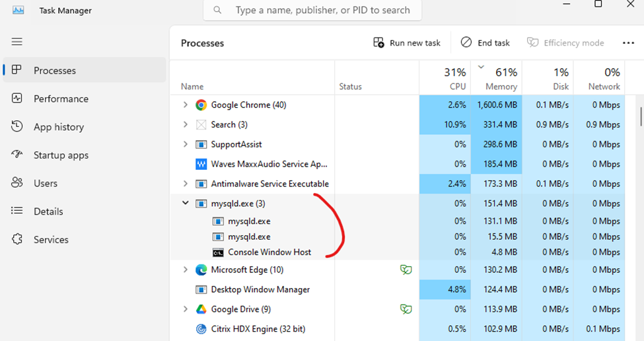Select the 131.1 MB mysqld.exe child process
The width and height of the screenshot is (644, 341).
[x=397, y=221]
